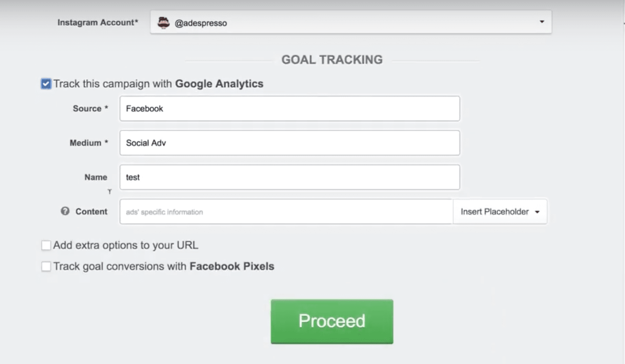
Task: Enable Add extra options to your URL
Action: click(x=46, y=245)
